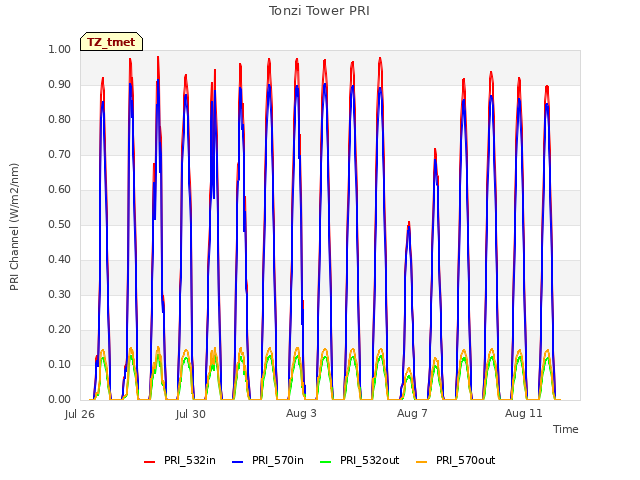The width and height of the screenshot is (640, 480).
Task: Click the 0.90 y-axis tick label
Action: coord(60,84)
